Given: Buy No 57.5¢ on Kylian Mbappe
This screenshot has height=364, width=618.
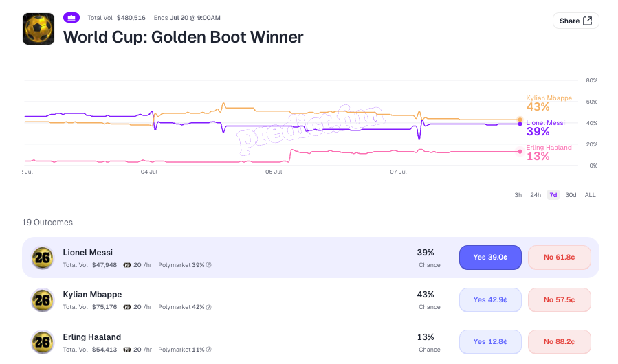Looking at the screenshot, I should click(x=560, y=300).
